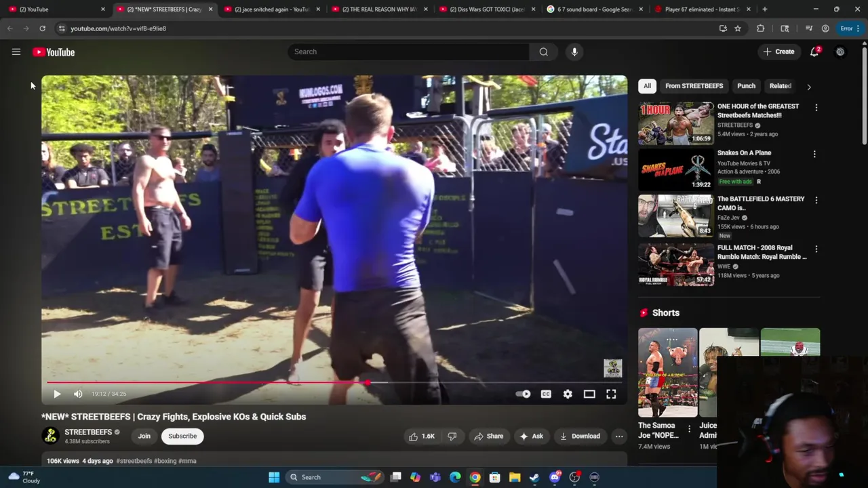Reload the page
The image size is (868, 488).
pos(42,28)
